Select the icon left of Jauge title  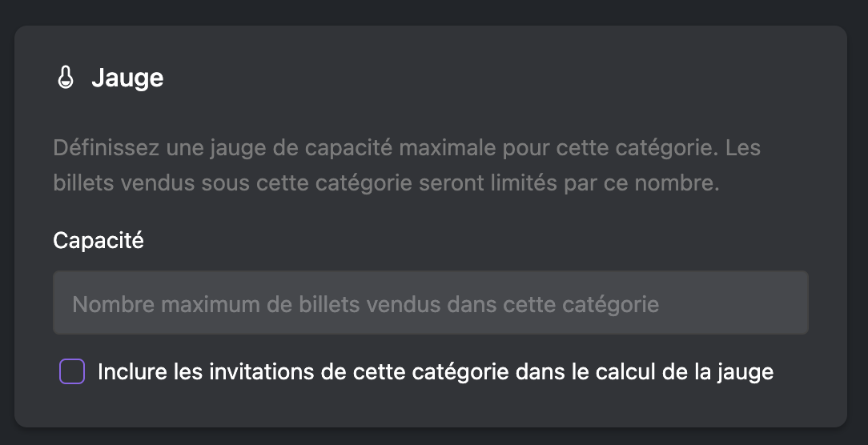(66, 78)
